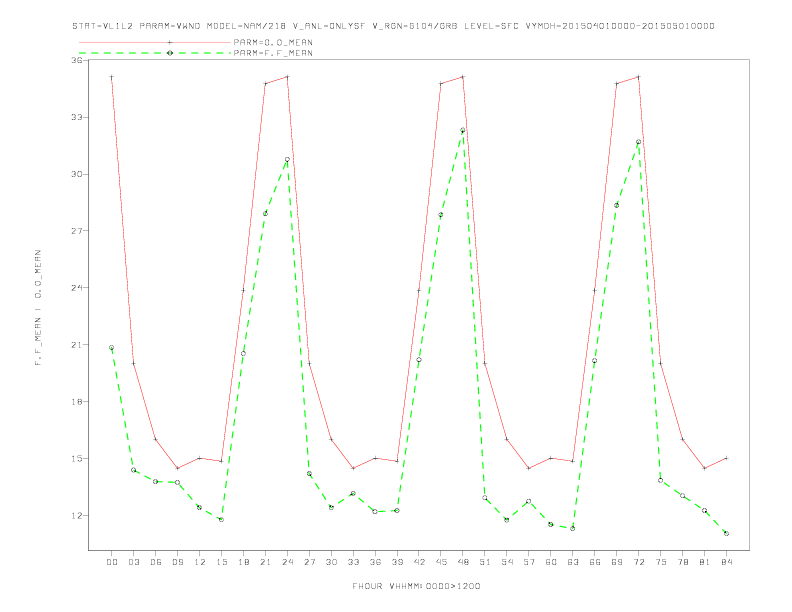Image resolution: width=792 pixels, height=612 pixels.
Task: Click the x-axis forecast hour label 66
Action: click(x=595, y=562)
